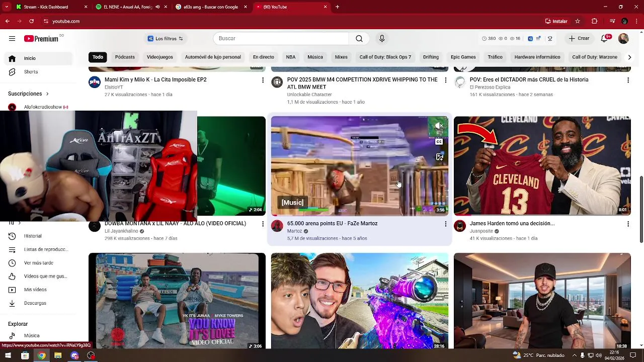This screenshot has width=644, height=362.
Task: Click the Instalar app button
Action: point(556,21)
